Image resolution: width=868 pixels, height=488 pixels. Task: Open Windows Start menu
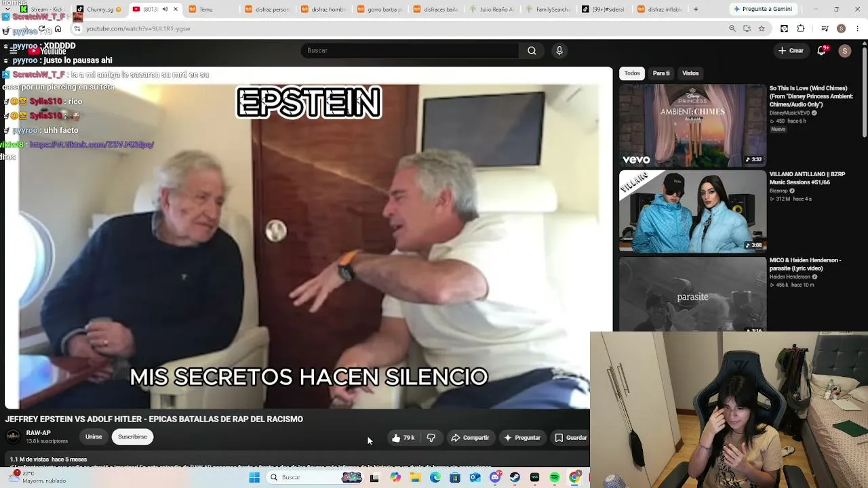pyautogui.click(x=254, y=478)
